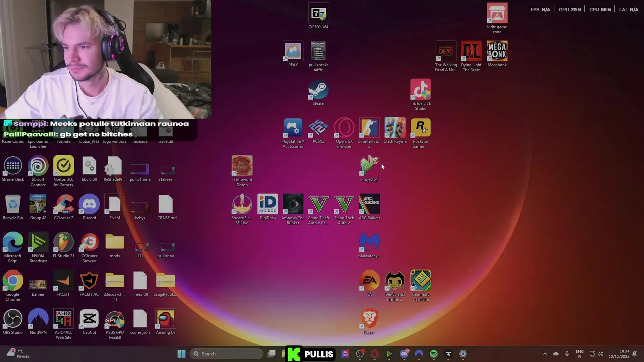
Task: Open NVIDIA Broadcast shortcut
Action: pos(38,248)
